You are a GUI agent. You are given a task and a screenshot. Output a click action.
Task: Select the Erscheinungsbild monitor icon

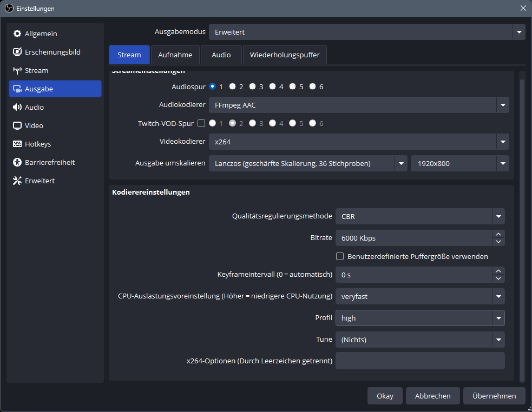(17, 52)
